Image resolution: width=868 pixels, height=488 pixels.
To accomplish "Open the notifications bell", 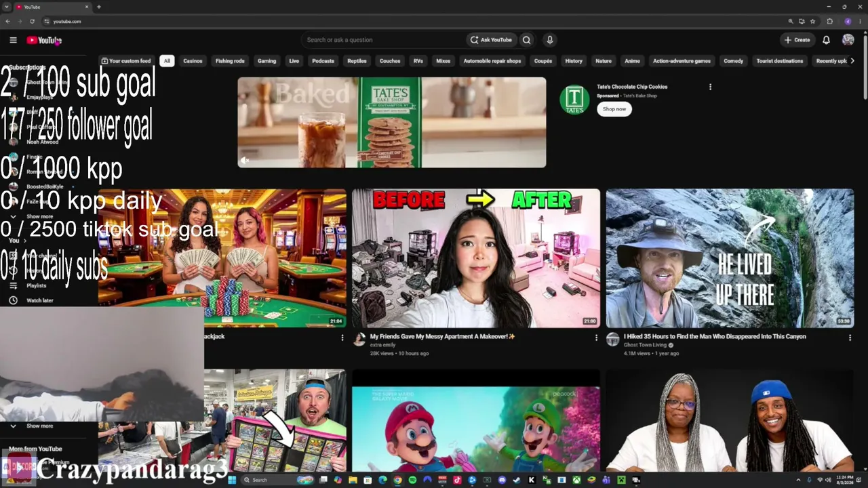I will [826, 40].
